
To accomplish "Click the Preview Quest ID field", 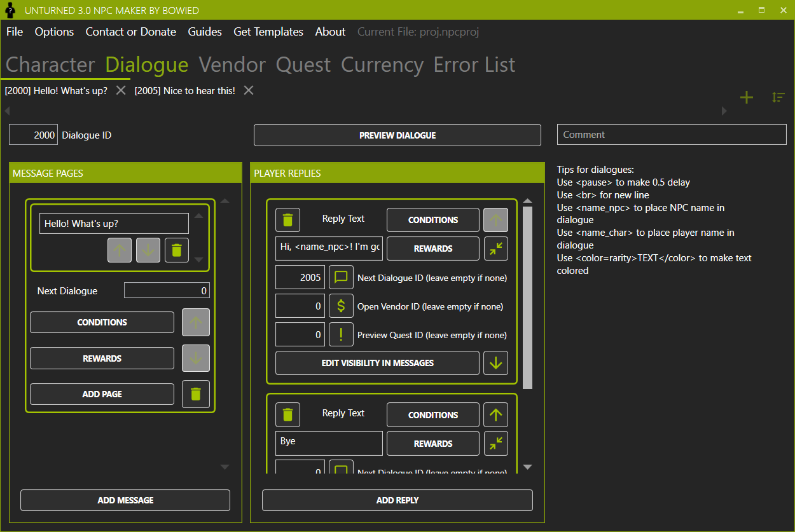I will pos(300,334).
